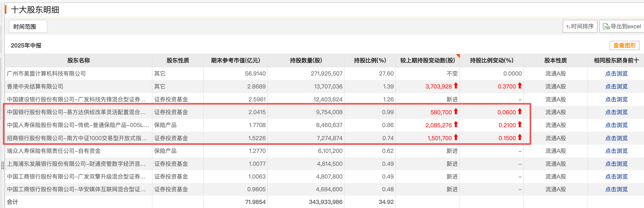Screen dimensions: 644x208
Task: Sort by time using 时间排序 button
Action: [x=580, y=26]
